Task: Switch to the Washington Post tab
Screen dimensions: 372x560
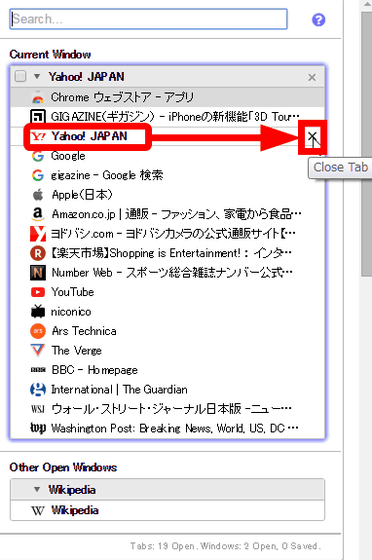Action: click(175, 428)
